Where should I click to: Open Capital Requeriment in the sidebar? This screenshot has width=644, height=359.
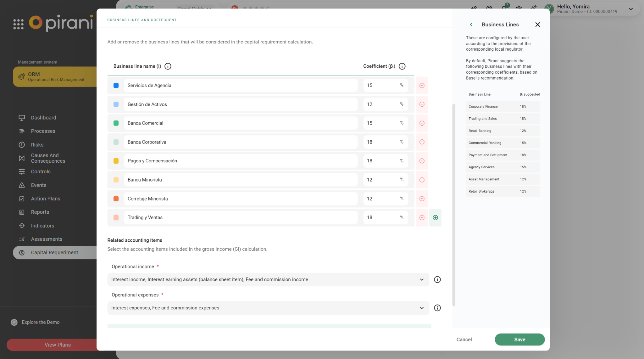54,253
